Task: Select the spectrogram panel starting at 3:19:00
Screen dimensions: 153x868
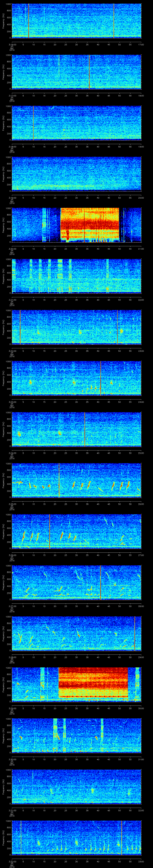Action: click(76, 174)
